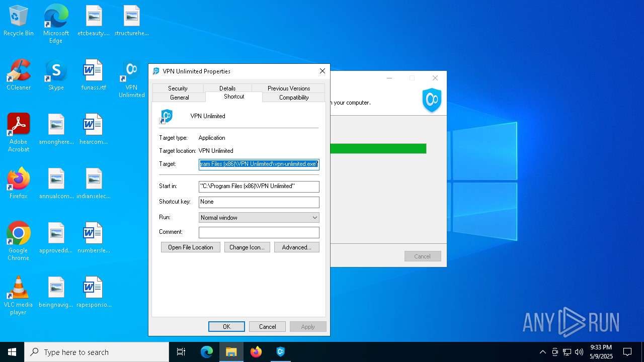Click Open File Location button
This screenshot has height=362, width=644.
[191, 247]
